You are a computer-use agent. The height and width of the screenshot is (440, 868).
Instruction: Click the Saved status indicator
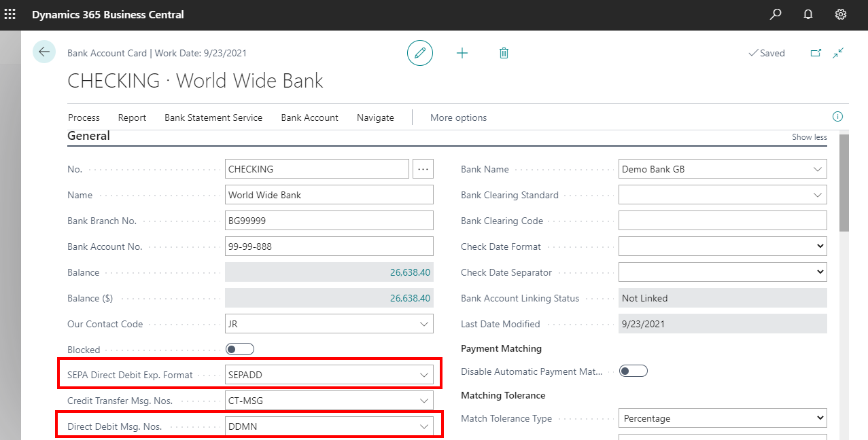pos(766,53)
